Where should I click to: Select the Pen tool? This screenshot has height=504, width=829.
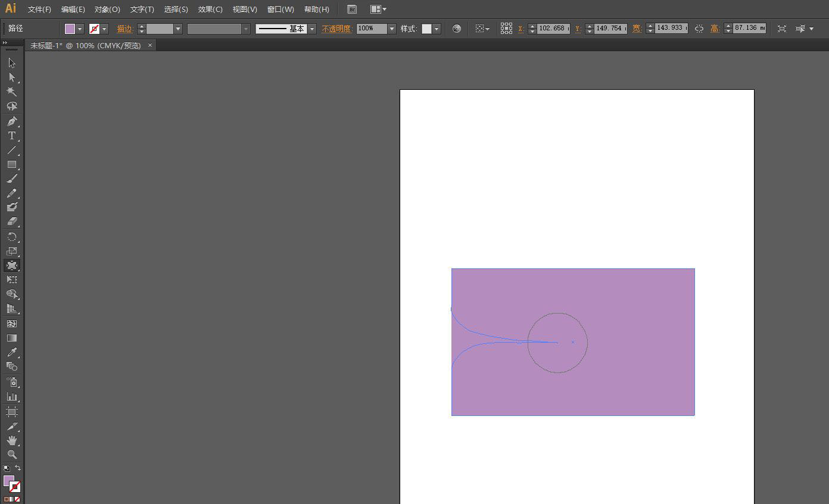(x=12, y=121)
